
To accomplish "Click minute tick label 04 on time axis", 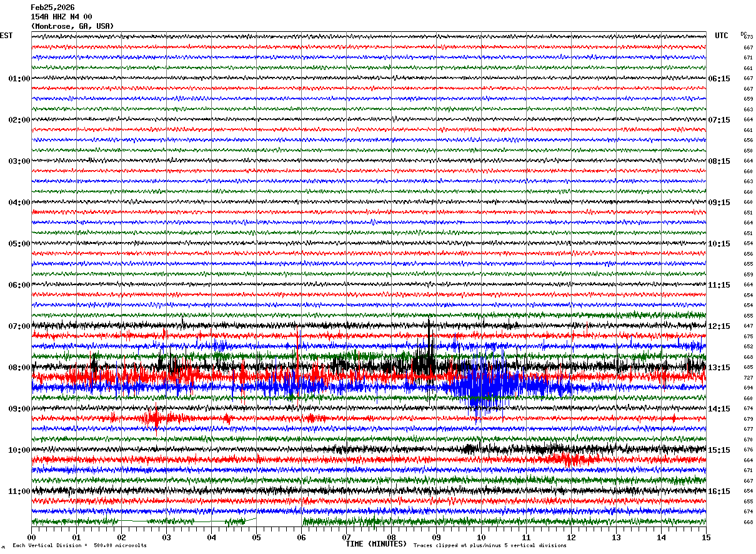I will click(211, 537).
